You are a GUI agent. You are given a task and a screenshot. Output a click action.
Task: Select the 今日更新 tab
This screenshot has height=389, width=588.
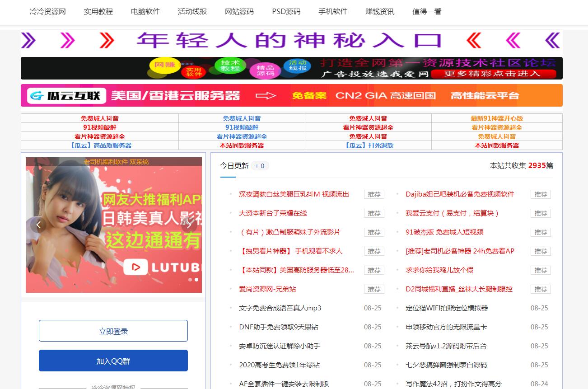pyautogui.click(x=234, y=166)
